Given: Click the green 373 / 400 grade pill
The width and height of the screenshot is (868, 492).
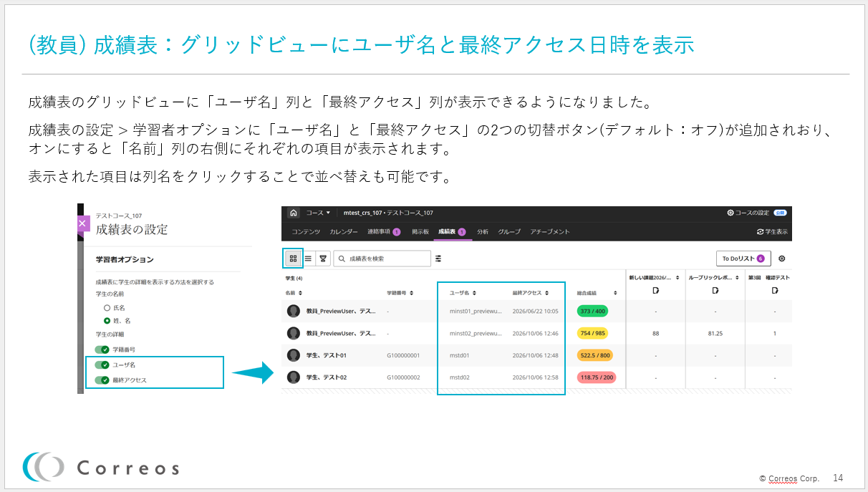Looking at the screenshot, I should [594, 311].
